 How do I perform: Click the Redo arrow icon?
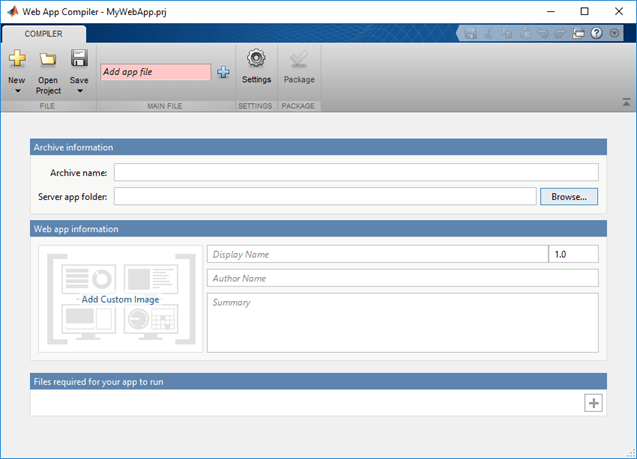pos(560,33)
